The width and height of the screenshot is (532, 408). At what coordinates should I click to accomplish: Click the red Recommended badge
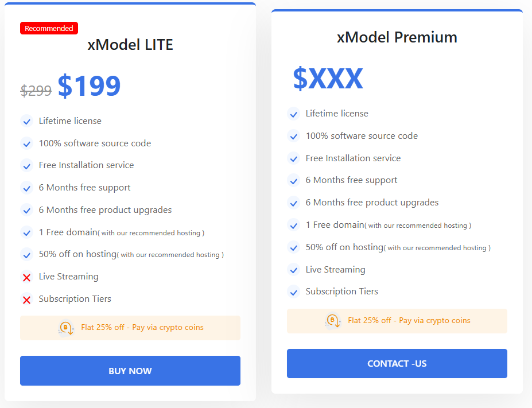tap(49, 28)
